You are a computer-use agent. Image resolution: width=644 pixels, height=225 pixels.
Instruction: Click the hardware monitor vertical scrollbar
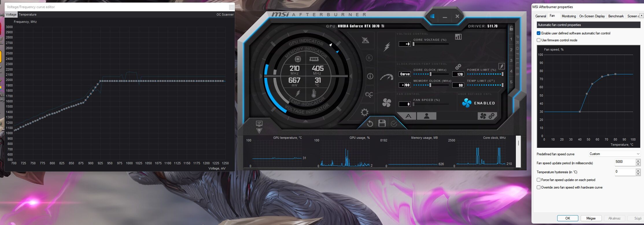(518, 152)
